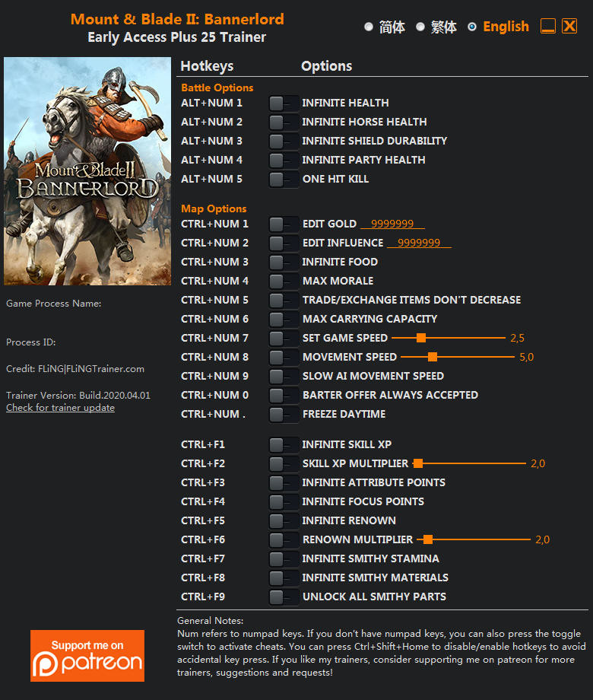Select Simplified Chinese language radio button

[x=369, y=27]
